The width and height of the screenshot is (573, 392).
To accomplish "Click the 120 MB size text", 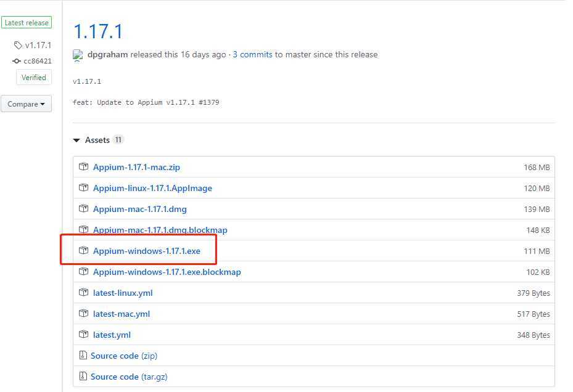I will point(537,188).
